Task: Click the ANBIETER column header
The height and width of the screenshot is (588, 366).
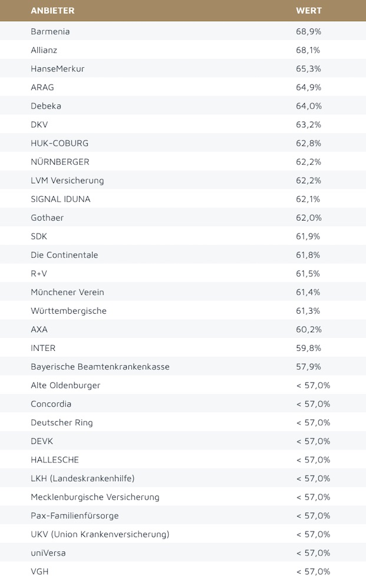Action: coord(52,11)
